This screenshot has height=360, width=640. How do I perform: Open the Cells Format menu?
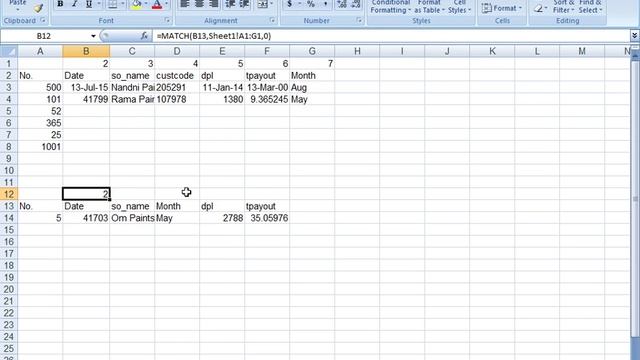tap(502, 8)
